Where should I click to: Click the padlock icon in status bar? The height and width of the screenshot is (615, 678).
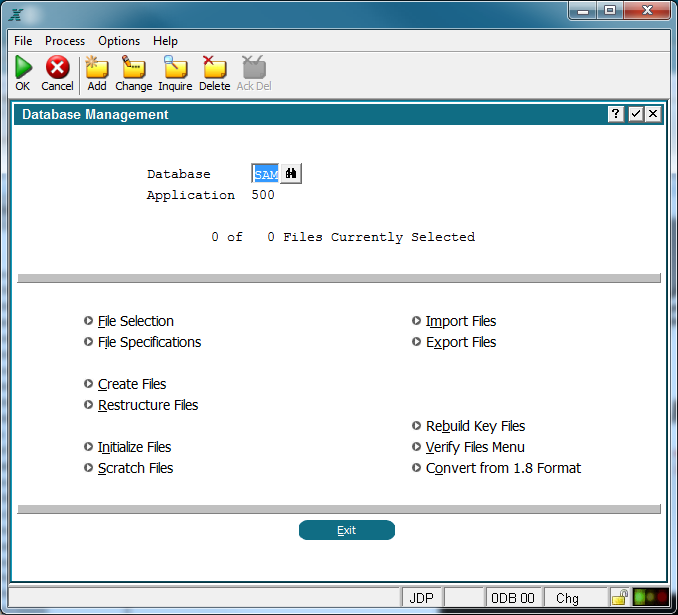[620, 597]
